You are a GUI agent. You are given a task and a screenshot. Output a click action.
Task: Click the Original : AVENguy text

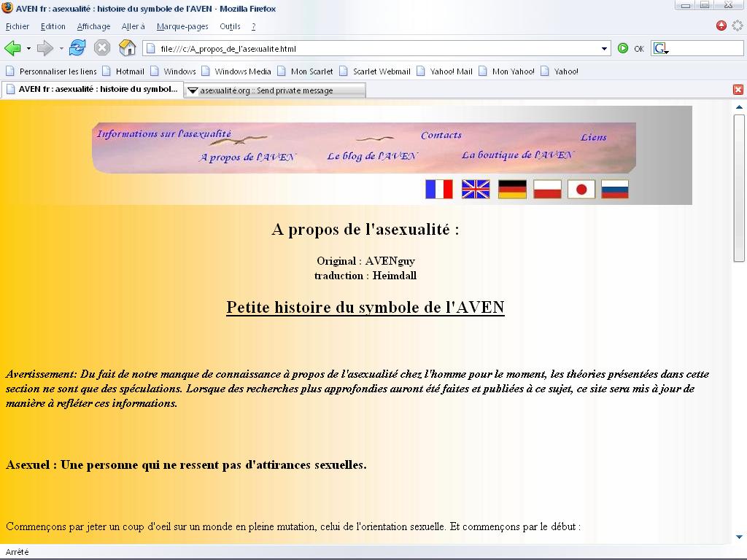coord(365,261)
